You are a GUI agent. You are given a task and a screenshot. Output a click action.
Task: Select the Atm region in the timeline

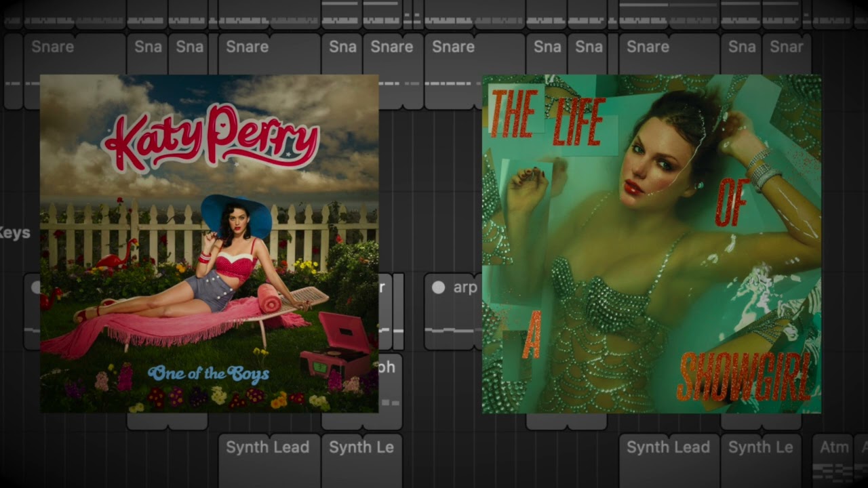coord(833,461)
